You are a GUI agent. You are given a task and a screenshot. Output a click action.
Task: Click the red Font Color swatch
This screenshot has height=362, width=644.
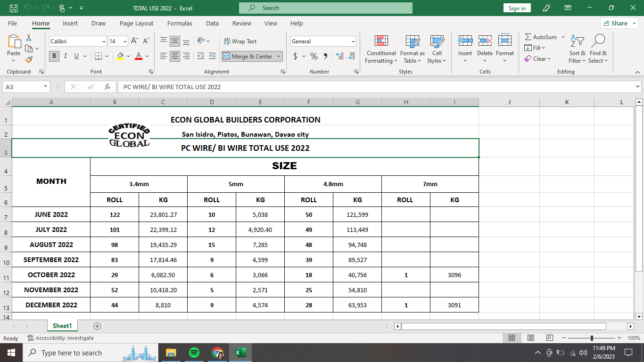point(139,56)
